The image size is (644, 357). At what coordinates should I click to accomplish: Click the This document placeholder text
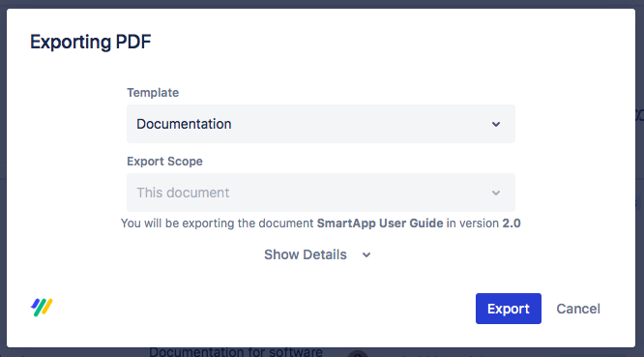pos(183,193)
